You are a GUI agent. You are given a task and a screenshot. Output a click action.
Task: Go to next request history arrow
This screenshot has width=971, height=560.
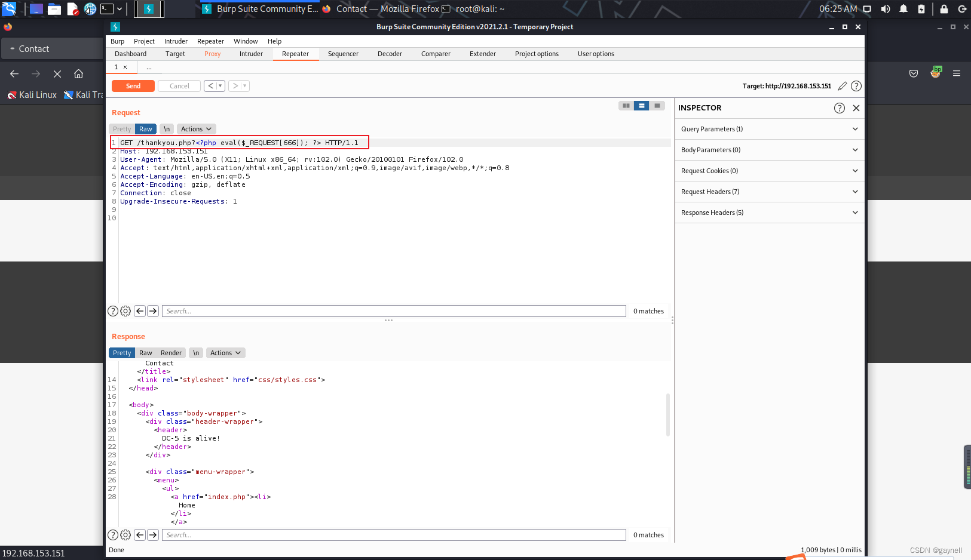pyautogui.click(x=235, y=86)
